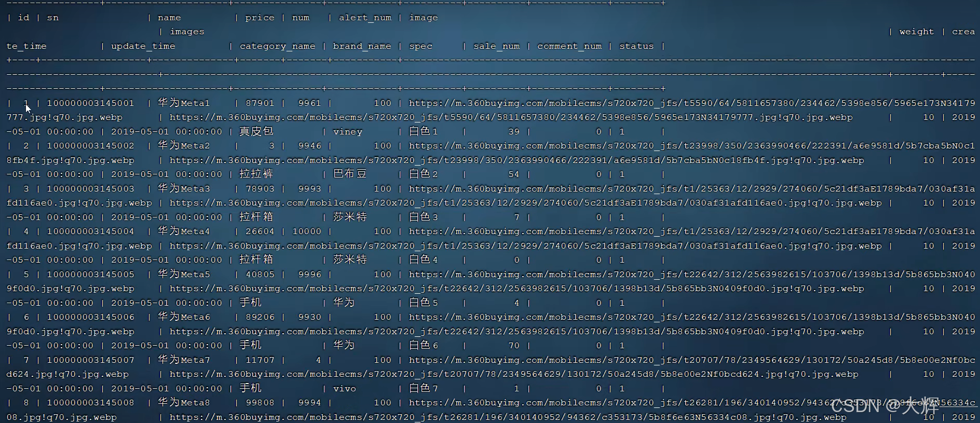Select sn value 100000003145006
This screenshot has height=423, width=980.
pos(90,317)
